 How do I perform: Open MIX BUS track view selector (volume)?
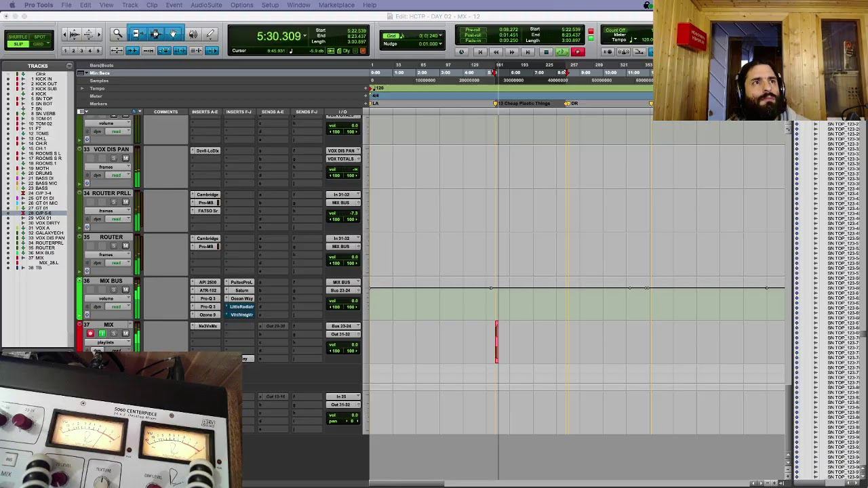[106, 298]
